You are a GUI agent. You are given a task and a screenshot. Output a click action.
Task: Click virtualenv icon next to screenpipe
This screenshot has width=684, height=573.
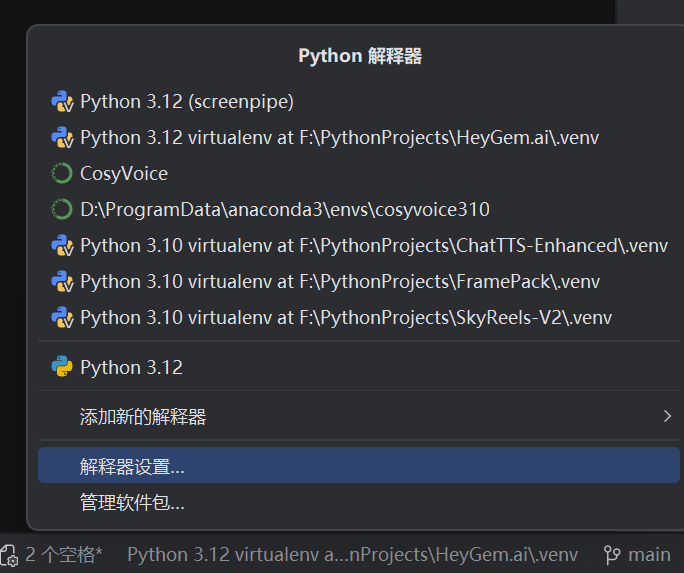tap(62, 102)
